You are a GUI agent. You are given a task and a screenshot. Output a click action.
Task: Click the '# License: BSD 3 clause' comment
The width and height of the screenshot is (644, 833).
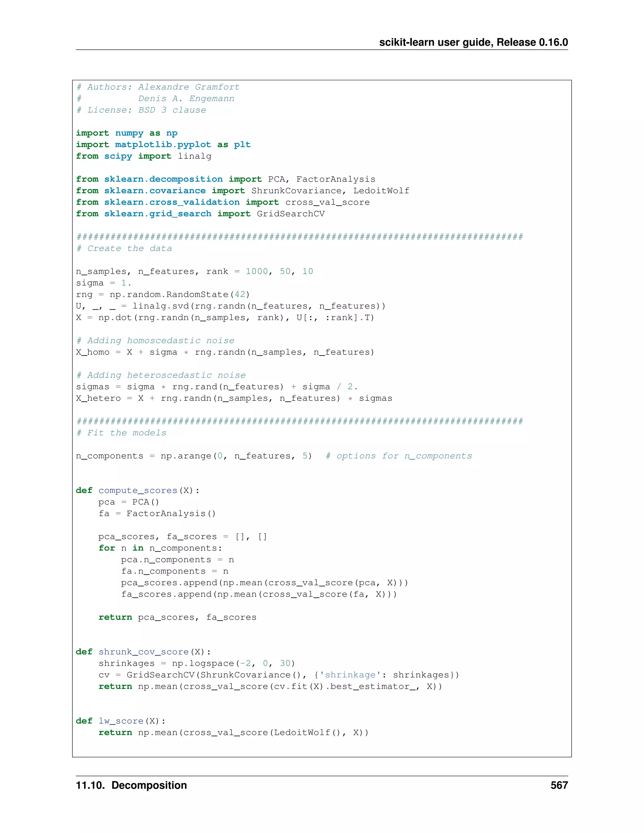141,110
